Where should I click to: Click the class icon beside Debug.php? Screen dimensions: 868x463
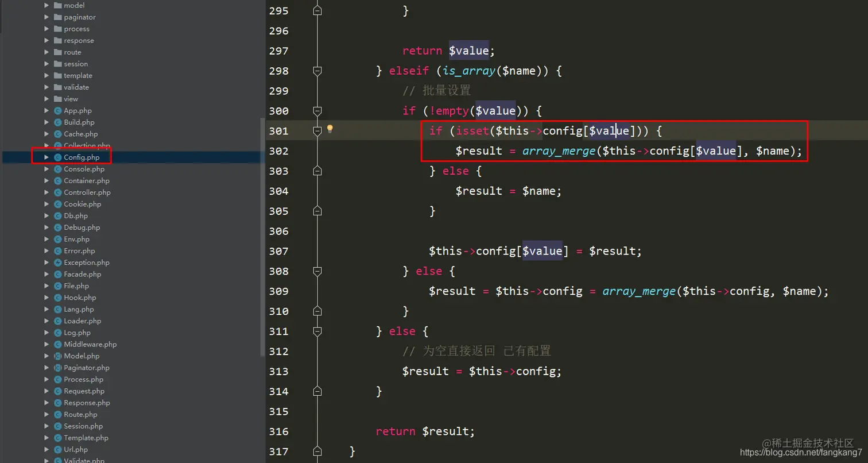(x=57, y=227)
